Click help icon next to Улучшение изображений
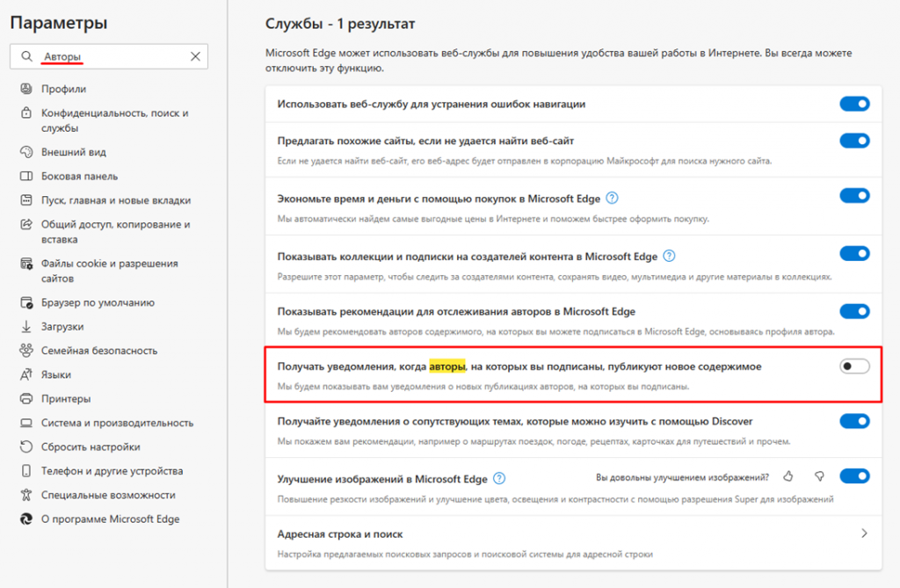 coord(499,478)
